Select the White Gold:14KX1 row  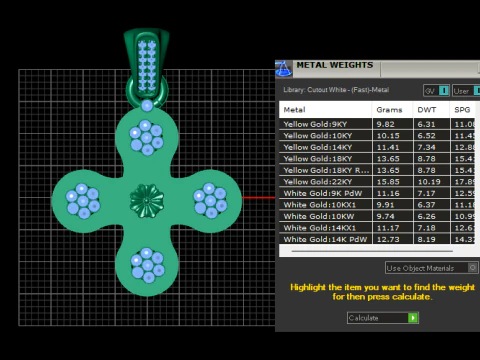click(x=377, y=228)
